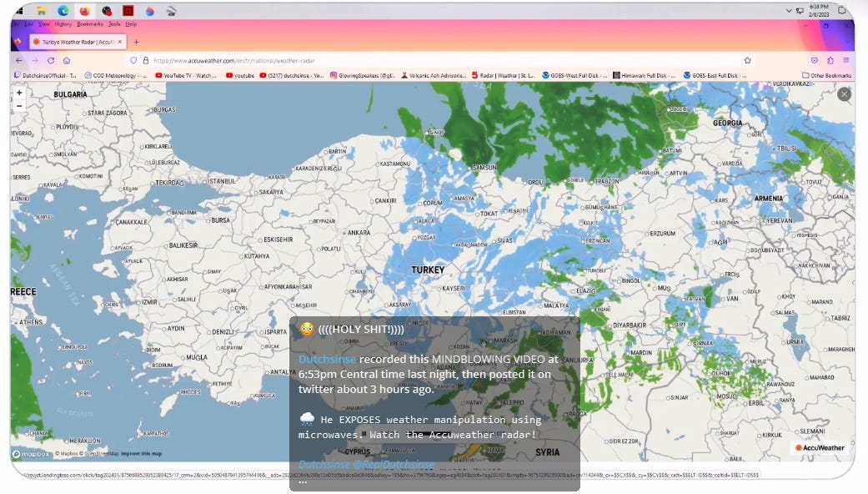Screen dimensions: 868x494
Task: Open the red square taskbar app
Action: [128, 11]
